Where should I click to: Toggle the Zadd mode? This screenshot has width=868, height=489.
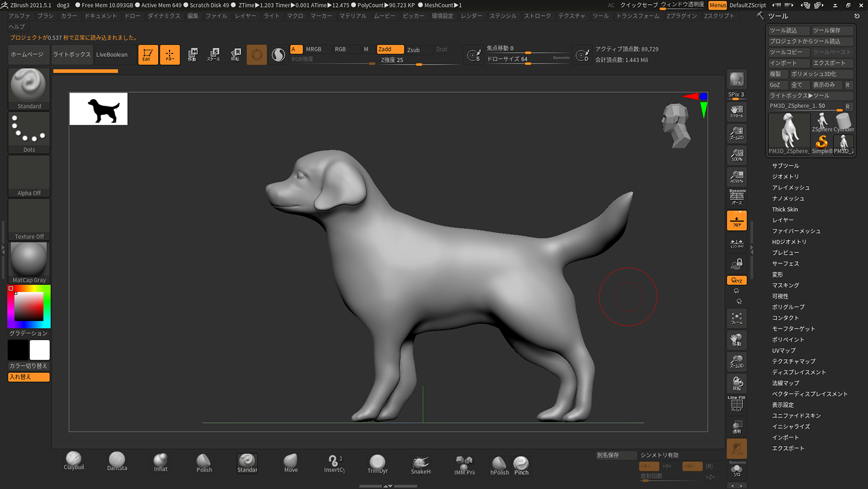(389, 49)
